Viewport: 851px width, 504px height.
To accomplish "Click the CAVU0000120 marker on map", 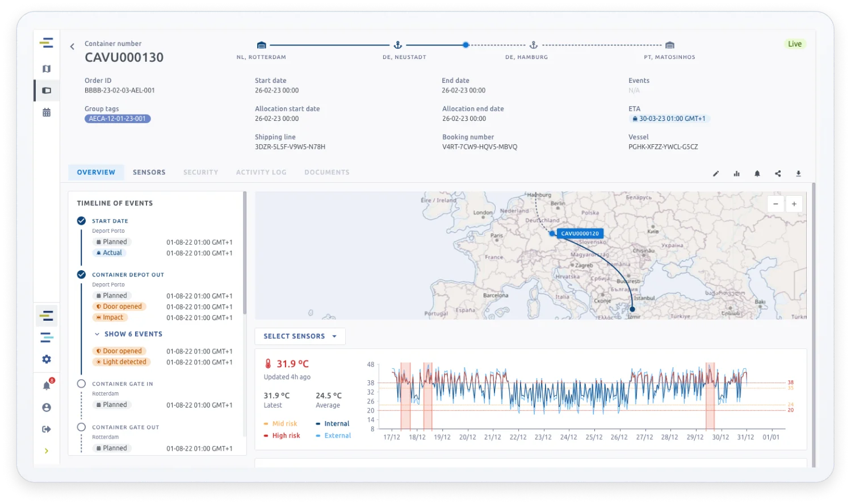I will 580,233.
